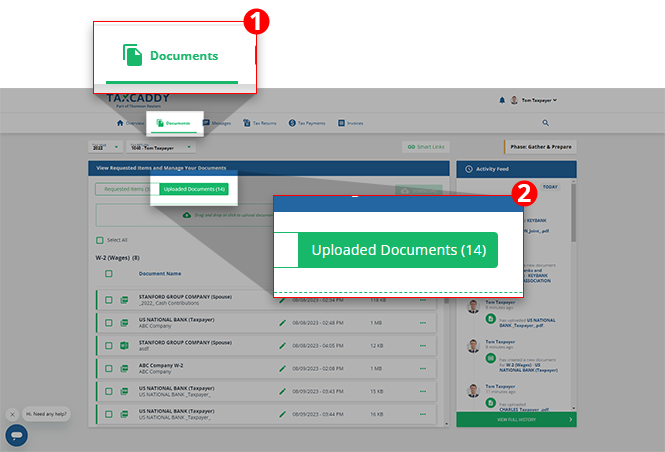
Task: Click Excel file icon of the asdf row
Action: 124,346
